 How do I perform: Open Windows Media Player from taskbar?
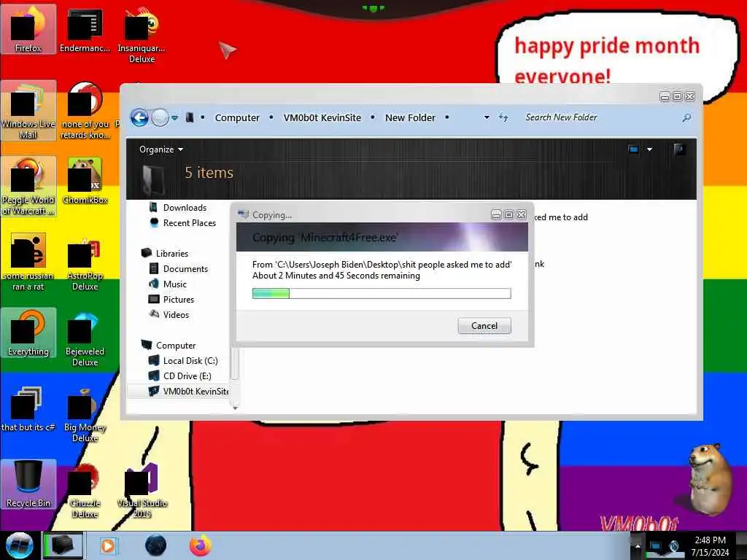108,545
